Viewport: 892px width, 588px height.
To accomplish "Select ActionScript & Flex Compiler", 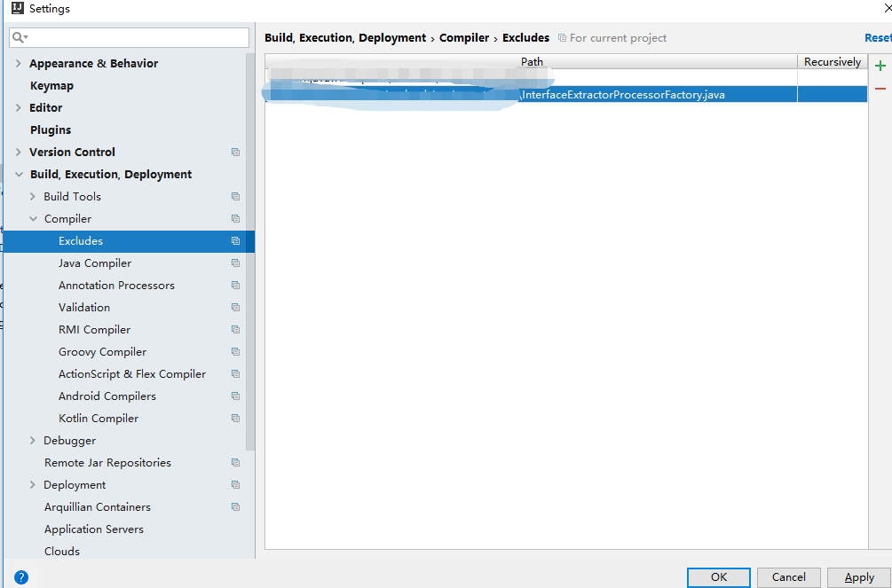I will [132, 374].
